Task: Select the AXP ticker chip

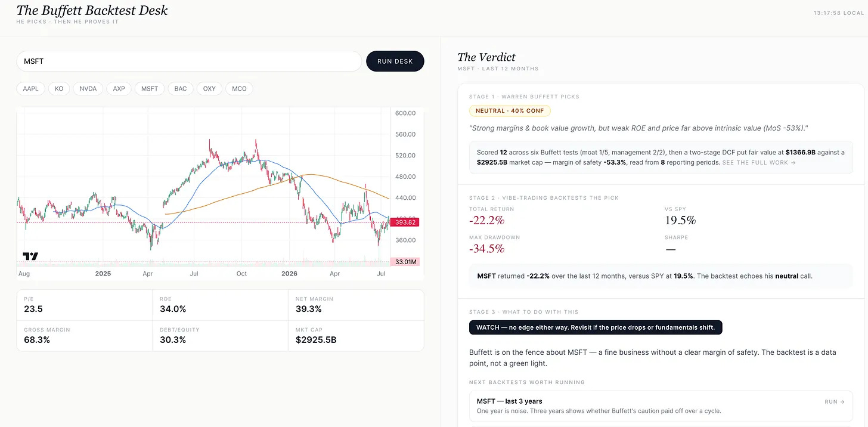Action: 119,89
